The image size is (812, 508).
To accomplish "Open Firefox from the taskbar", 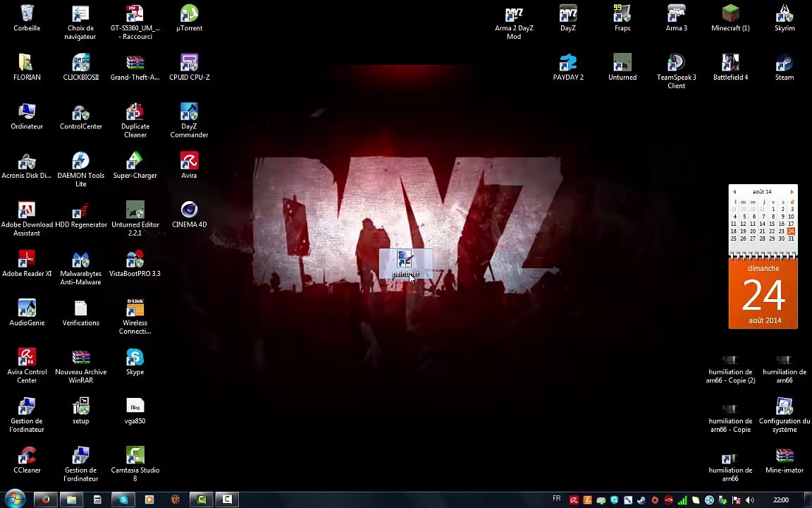I will coord(46,500).
